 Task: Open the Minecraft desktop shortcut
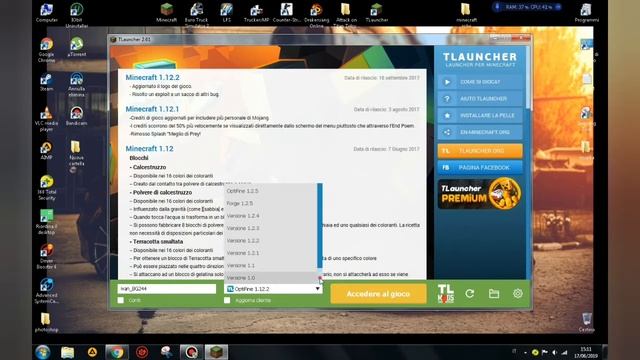tap(167, 12)
